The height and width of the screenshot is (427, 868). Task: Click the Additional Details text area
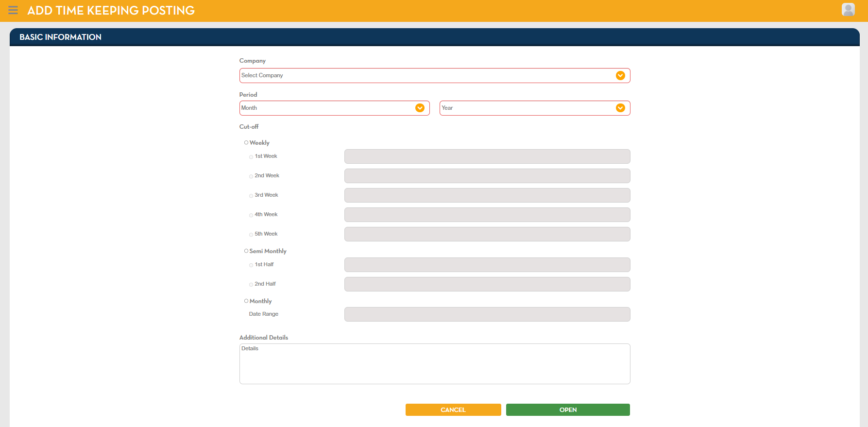click(x=435, y=364)
